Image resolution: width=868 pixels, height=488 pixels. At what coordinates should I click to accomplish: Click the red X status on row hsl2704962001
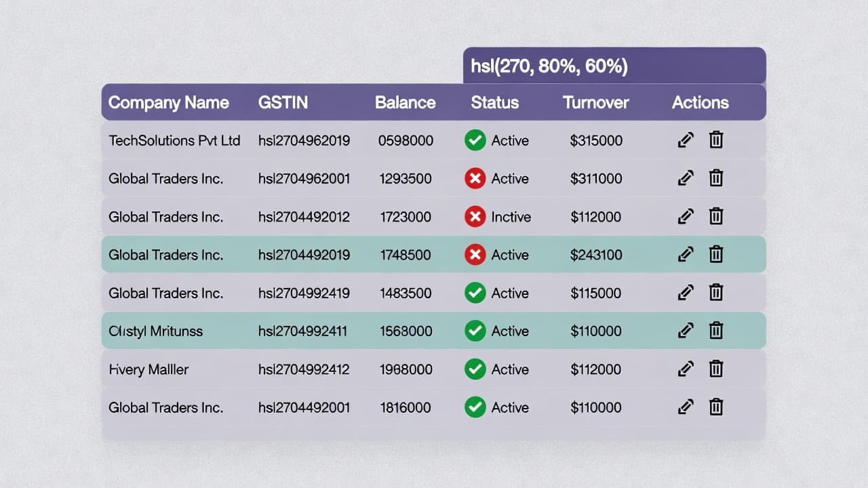pos(475,178)
